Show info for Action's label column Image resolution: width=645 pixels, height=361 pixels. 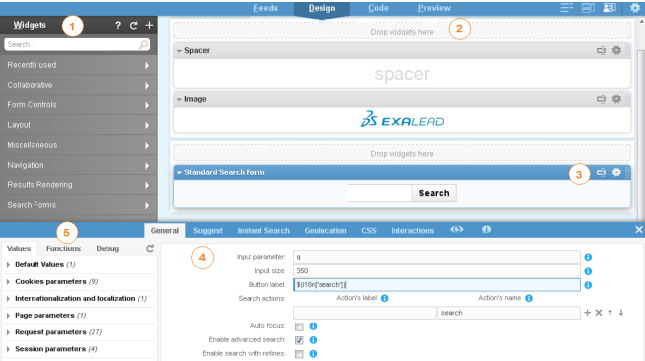click(x=385, y=298)
